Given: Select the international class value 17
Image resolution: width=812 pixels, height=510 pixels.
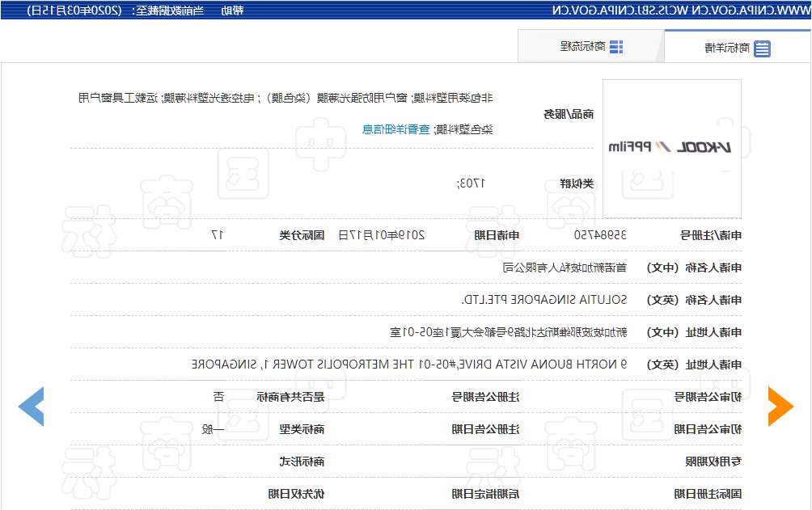Looking at the screenshot, I should coord(218,235).
